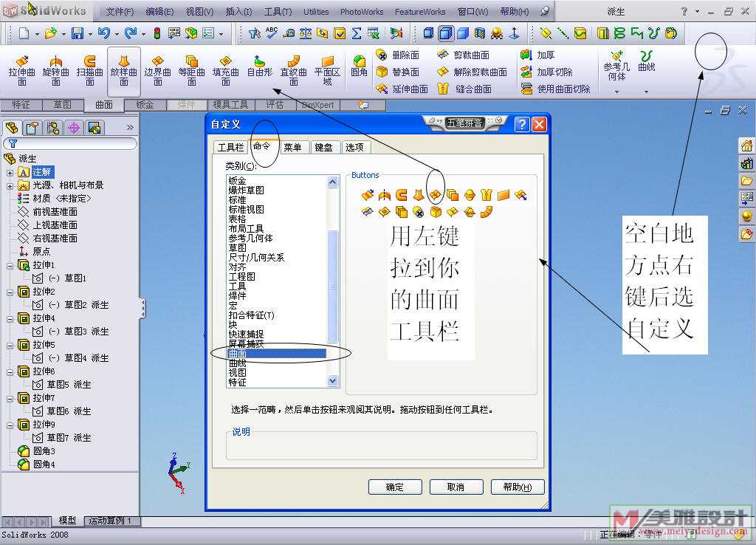The width and height of the screenshot is (756, 545).
Task: Select 快速捕捉 in the categories list
Action: [246, 335]
